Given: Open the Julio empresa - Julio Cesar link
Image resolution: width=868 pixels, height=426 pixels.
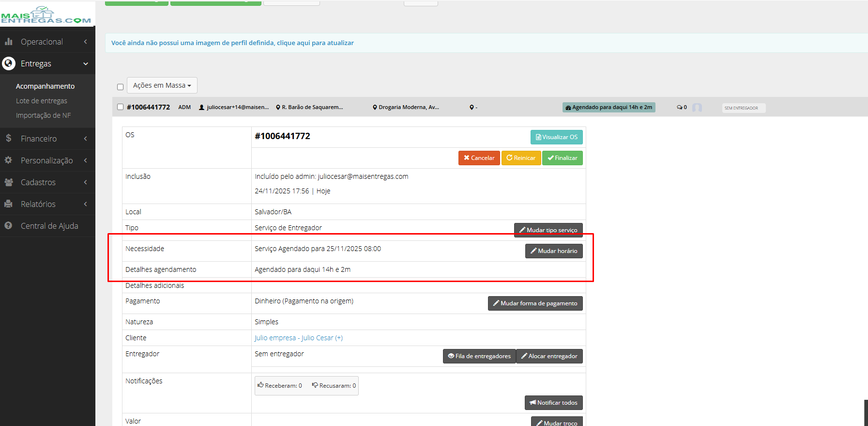Looking at the screenshot, I should click(x=299, y=338).
